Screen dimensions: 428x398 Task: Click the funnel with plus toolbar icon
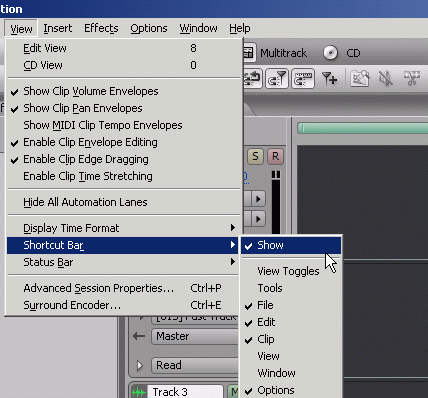[329, 79]
